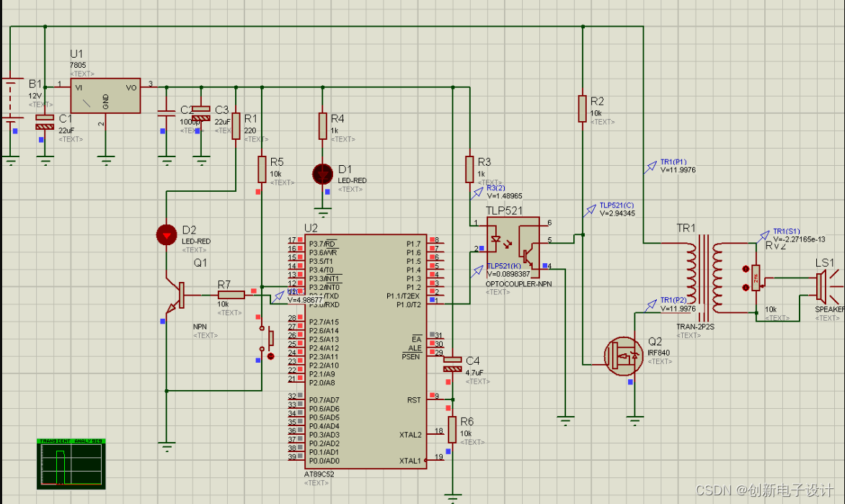The image size is (845, 504).
Task: Click the P3.2/INT0 pin label
Action: point(324,287)
